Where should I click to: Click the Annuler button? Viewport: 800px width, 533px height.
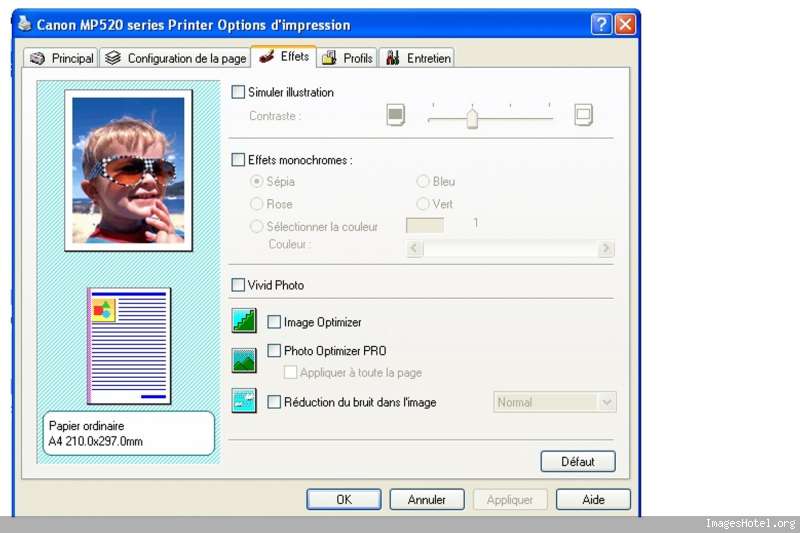427,499
